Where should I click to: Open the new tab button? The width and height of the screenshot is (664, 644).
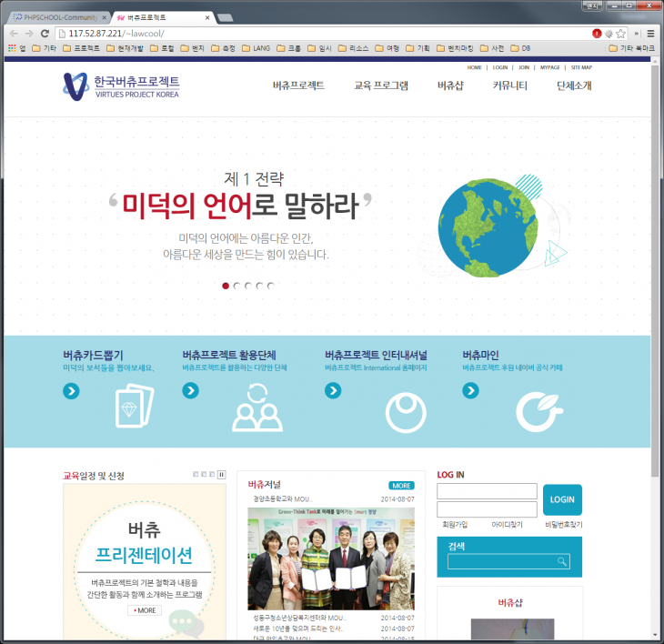pos(225,18)
